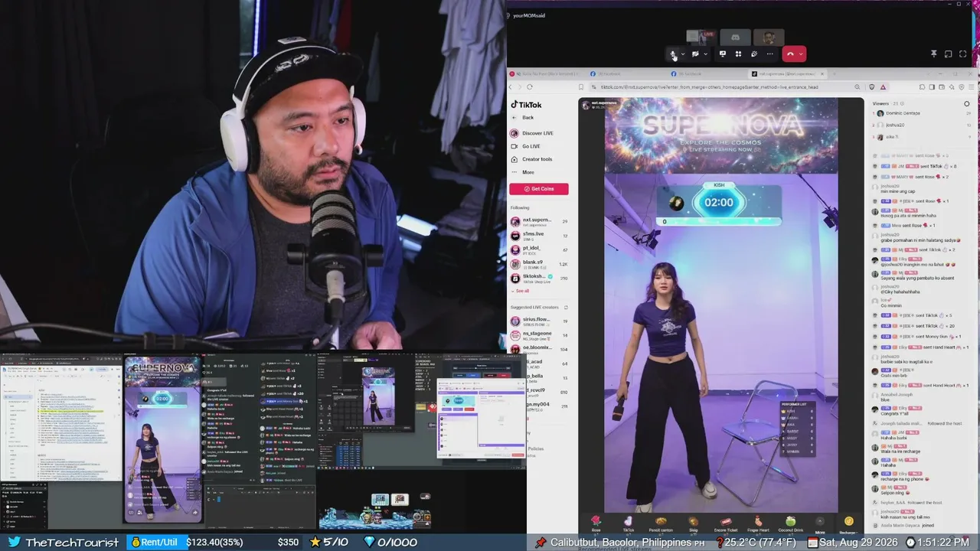Send an Encore Ticket gift
The height and width of the screenshot is (551, 980).
pos(726,523)
